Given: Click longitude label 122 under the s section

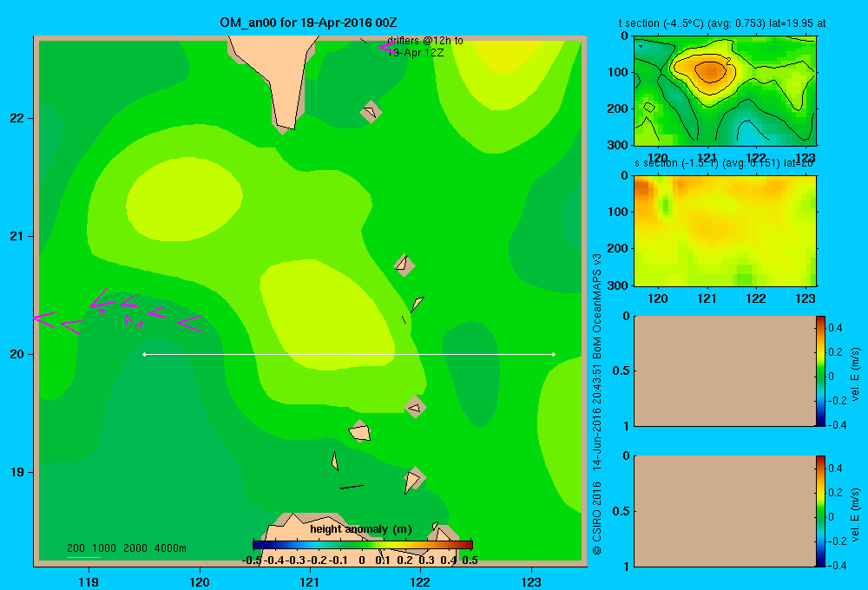Looking at the screenshot, I should [x=756, y=298].
